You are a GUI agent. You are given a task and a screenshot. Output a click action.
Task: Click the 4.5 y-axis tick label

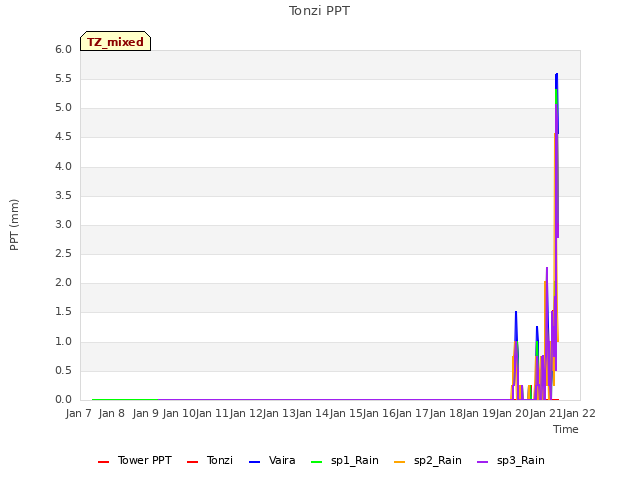point(63,137)
